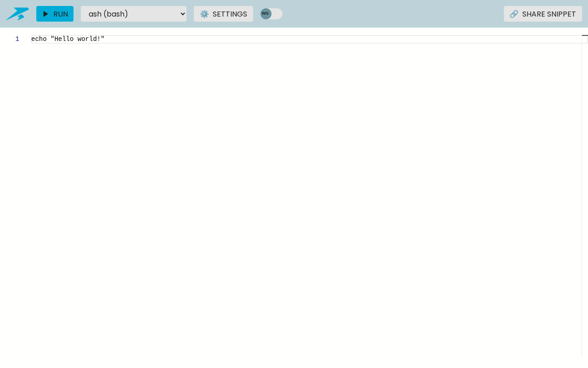
Task: Toggle the WS switch
Action: coord(271,14)
